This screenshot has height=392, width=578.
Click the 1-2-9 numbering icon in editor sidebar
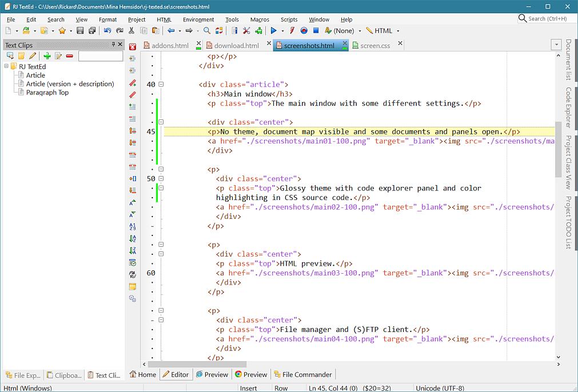click(133, 227)
